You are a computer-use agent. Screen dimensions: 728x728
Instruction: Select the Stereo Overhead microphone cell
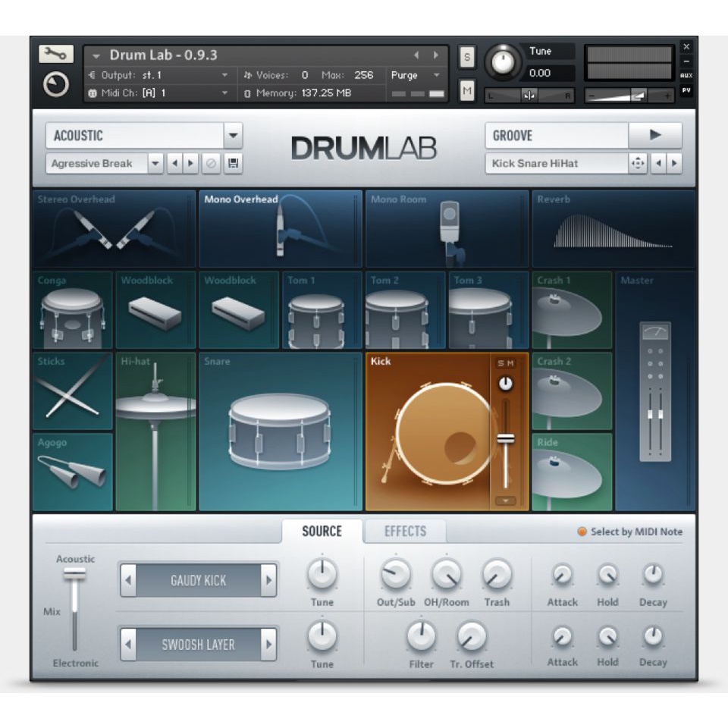tap(115, 228)
